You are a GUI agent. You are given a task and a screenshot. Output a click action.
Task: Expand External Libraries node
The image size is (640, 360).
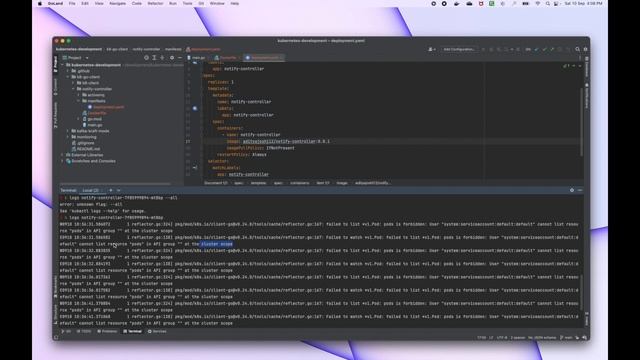pyautogui.click(x=62, y=155)
